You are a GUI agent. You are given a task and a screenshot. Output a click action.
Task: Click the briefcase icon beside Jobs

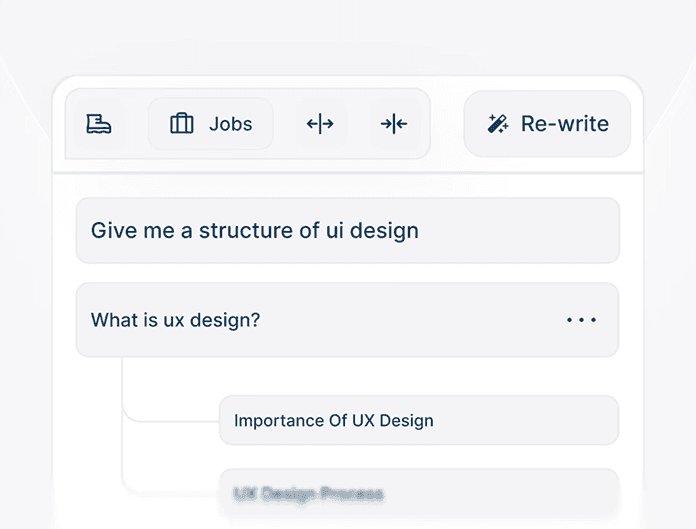(181, 124)
